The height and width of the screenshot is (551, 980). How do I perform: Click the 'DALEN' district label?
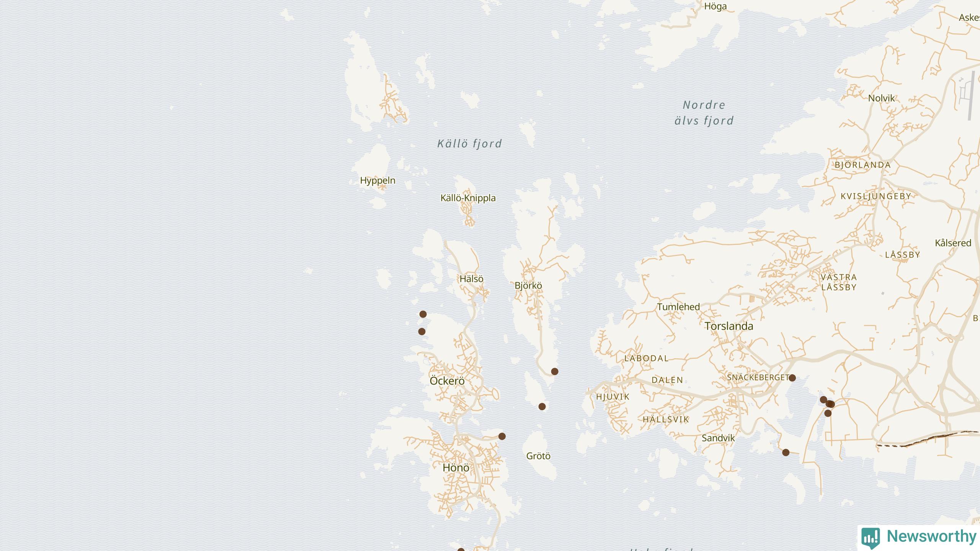[x=668, y=380]
